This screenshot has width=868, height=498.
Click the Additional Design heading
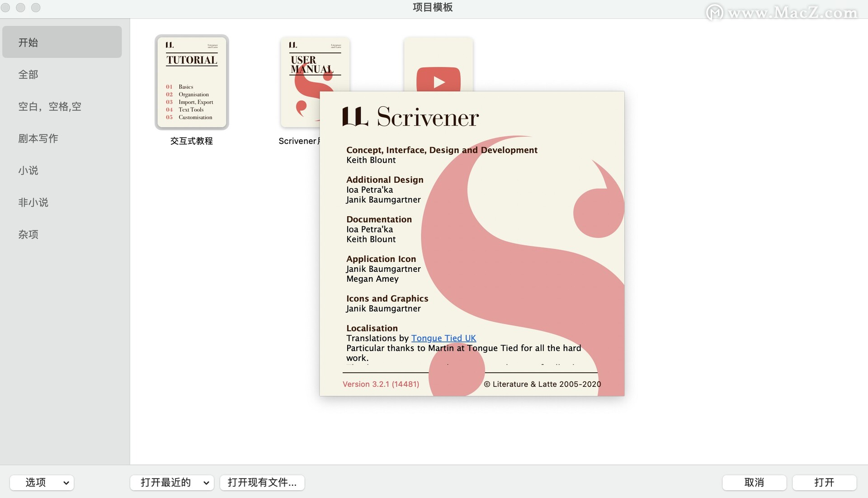(x=385, y=180)
